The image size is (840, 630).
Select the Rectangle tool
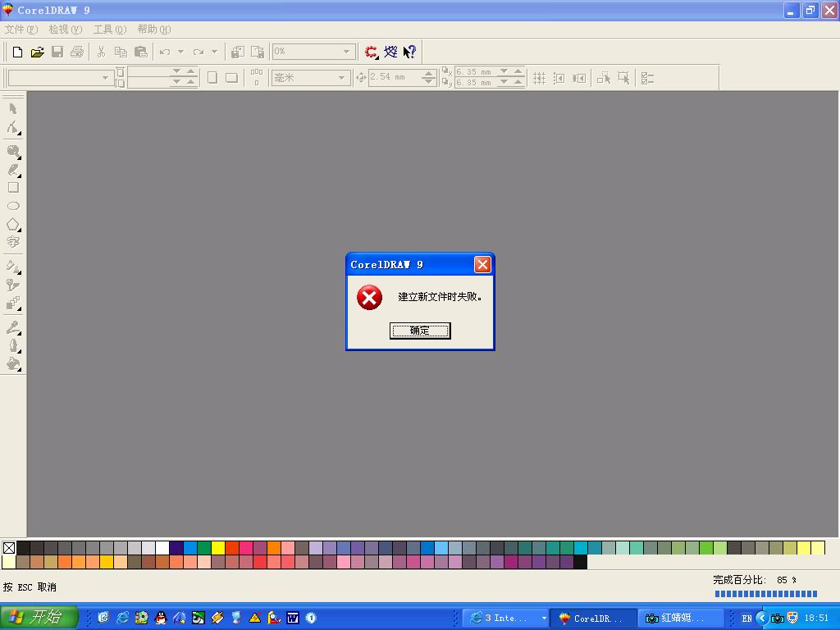pos(13,188)
